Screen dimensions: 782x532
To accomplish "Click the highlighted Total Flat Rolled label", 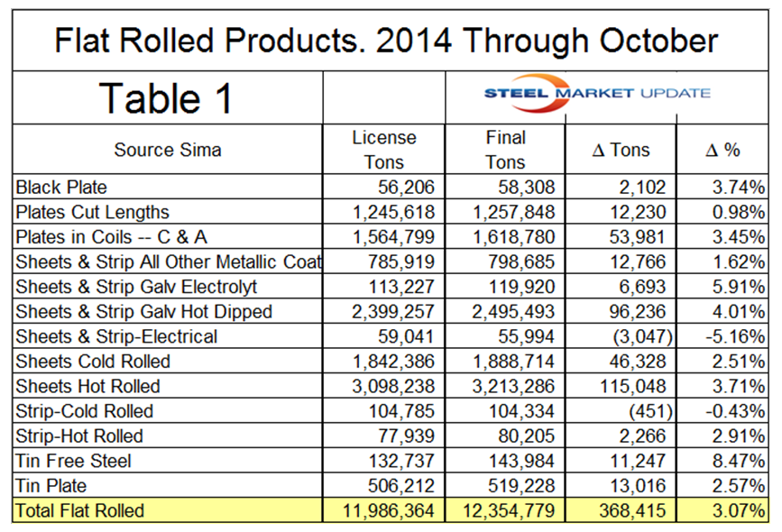I will pos(79,511).
